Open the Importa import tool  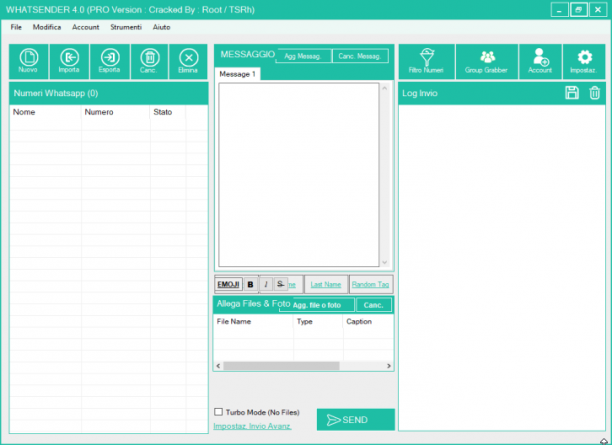pos(69,62)
